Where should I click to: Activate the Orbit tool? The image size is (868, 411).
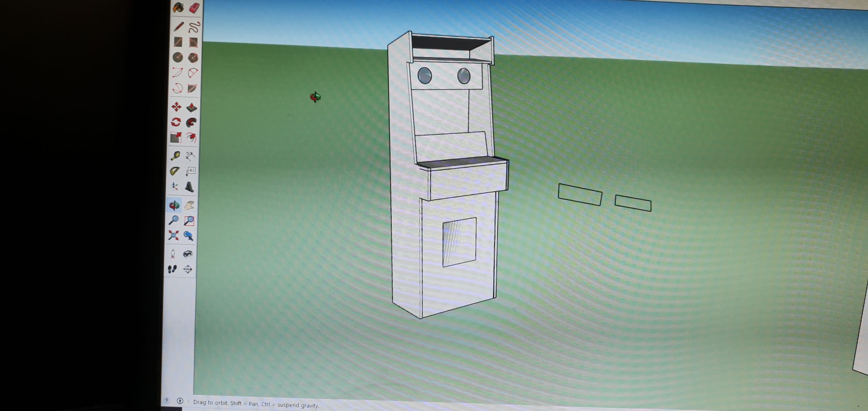(174, 205)
